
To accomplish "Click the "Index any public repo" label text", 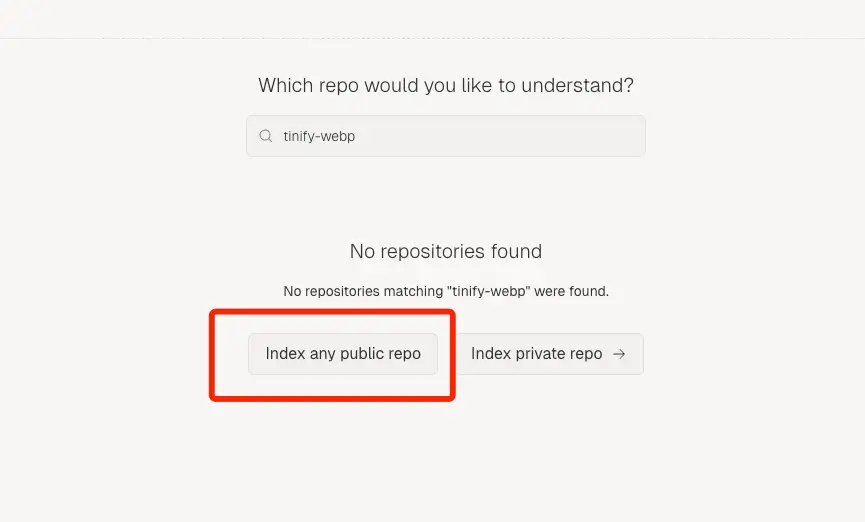I will click(343, 354).
